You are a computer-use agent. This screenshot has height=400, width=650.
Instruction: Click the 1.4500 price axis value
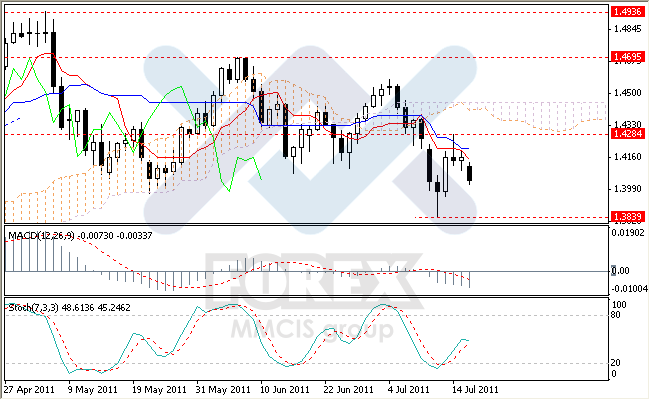click(628, 93)
